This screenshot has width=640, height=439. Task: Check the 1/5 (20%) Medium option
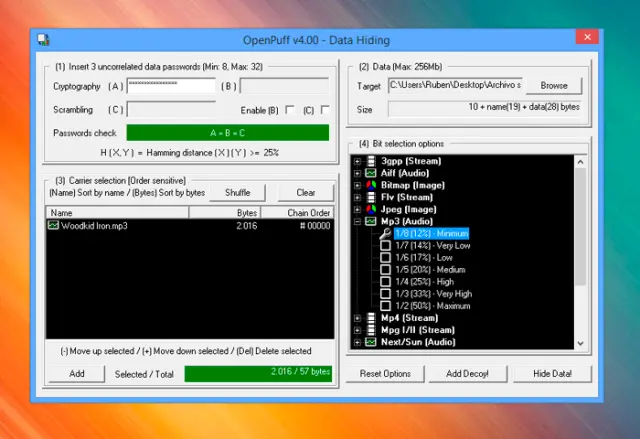(385, 269)
